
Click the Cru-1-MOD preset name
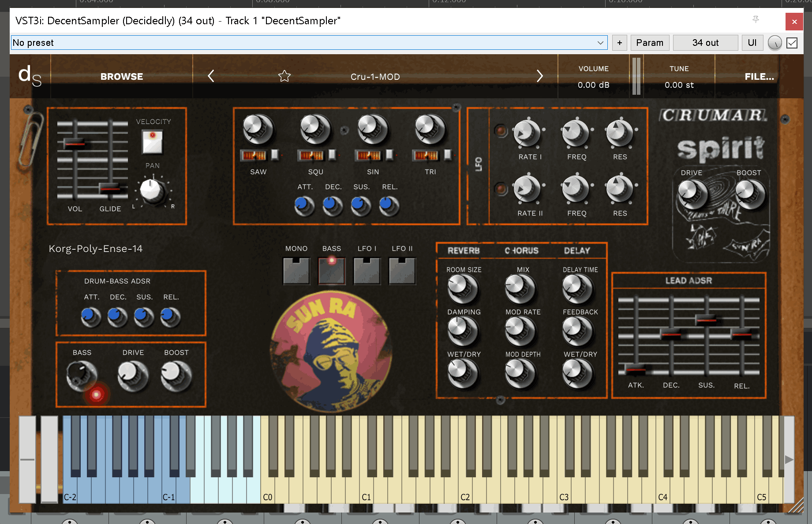point(375,77)
